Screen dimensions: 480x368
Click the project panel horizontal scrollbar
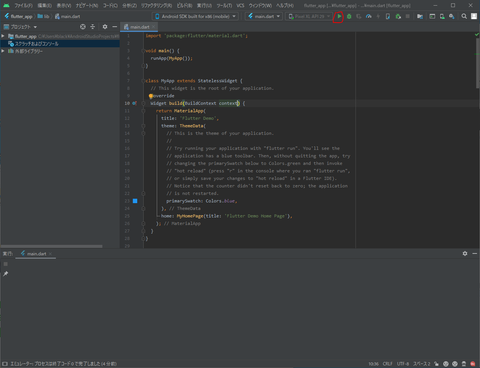[52, 246]
